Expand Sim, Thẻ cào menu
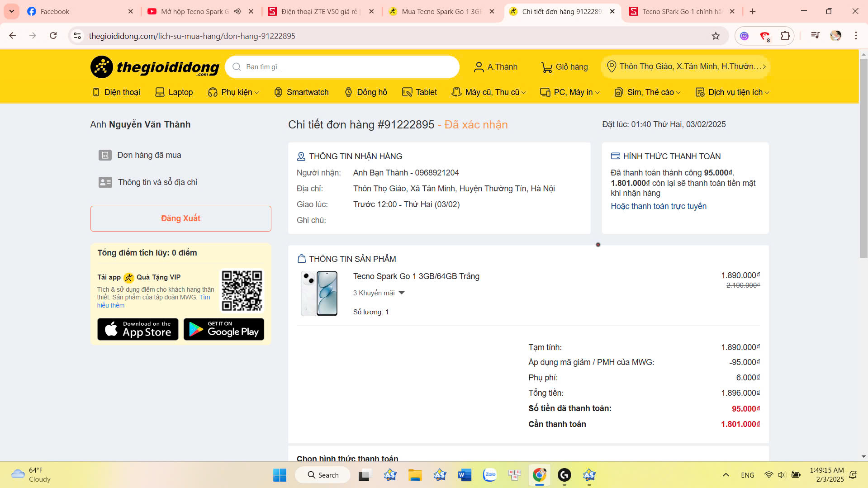Screen dimensions: 868x488 (x=647, y=92)
